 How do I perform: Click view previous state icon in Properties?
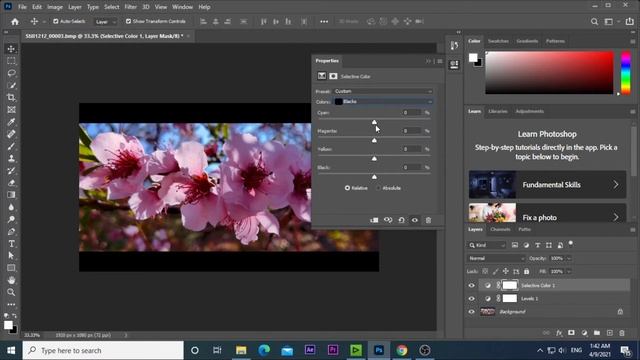388,220
